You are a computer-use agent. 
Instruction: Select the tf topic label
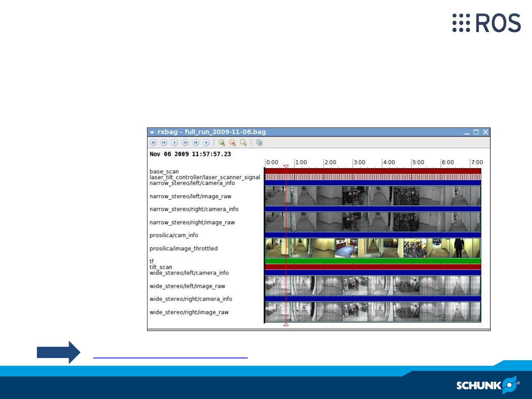pyautogui.click(x=151, y=261)
